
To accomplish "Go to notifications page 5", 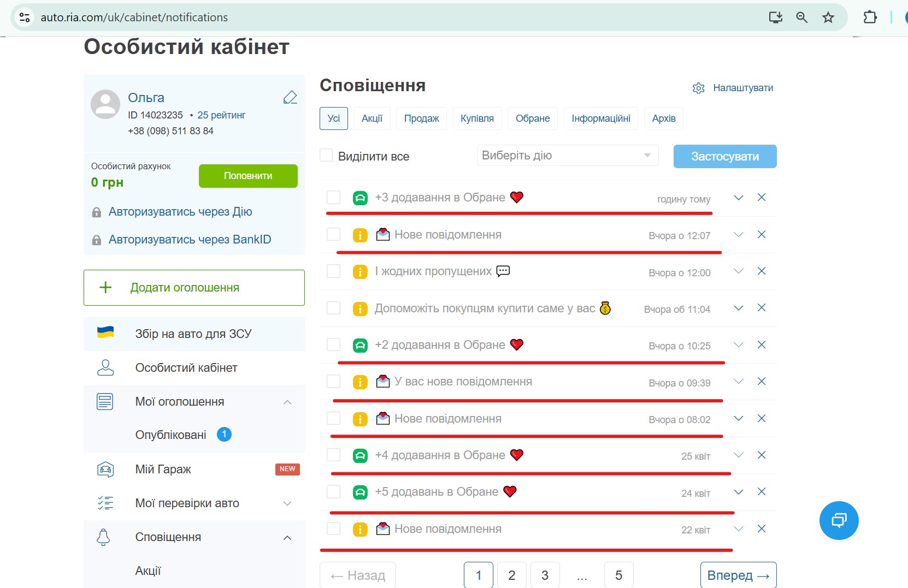I will 618,575.
